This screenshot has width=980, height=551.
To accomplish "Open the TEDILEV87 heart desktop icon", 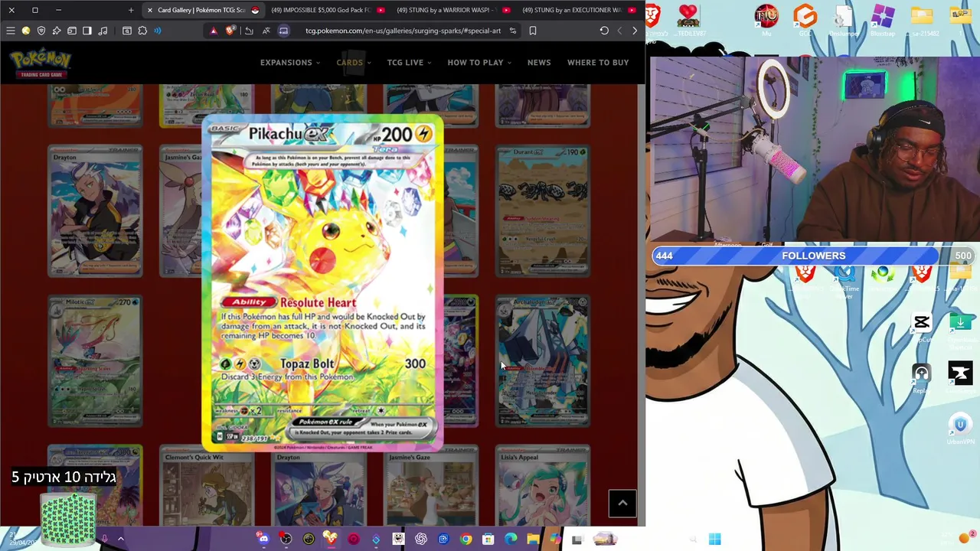I will tap(688, 18).
